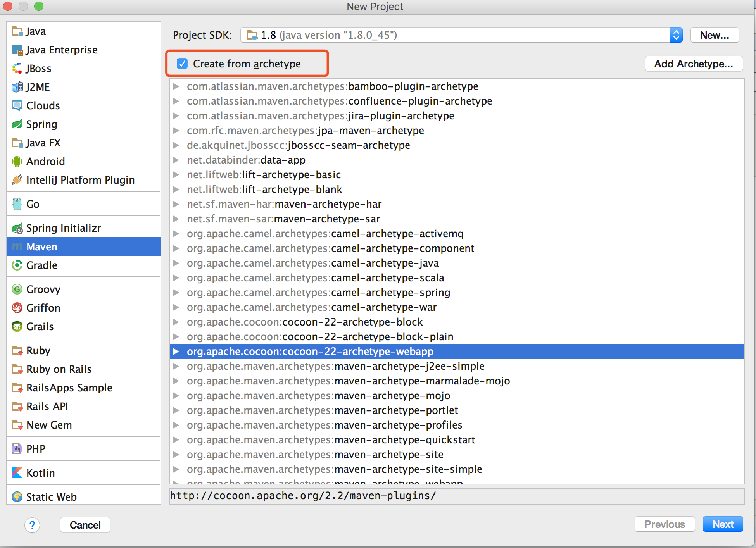Select camel-archetype-activemq archetype
This screenshot has height=548, width=756.
point(457,233)
